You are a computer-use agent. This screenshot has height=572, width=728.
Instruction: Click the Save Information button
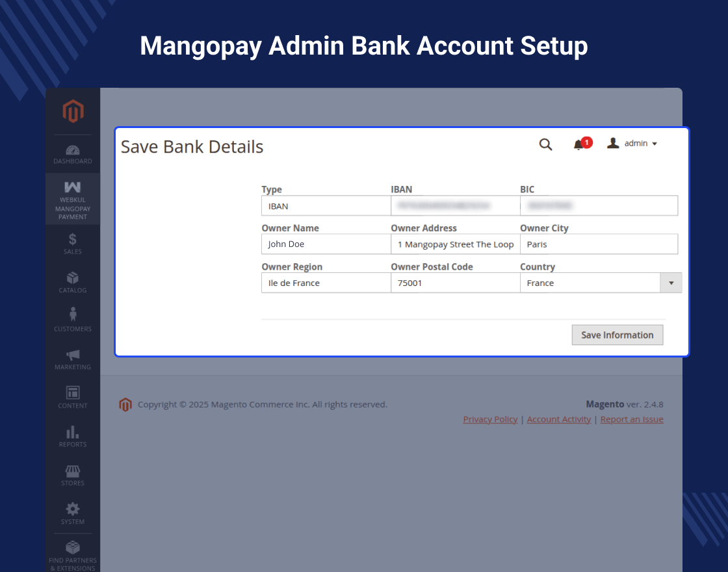pos(617,335)
